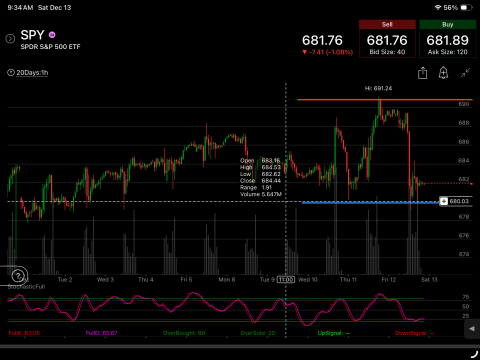Expand the side panel with left triangle
480x360 pixels.
472,329
